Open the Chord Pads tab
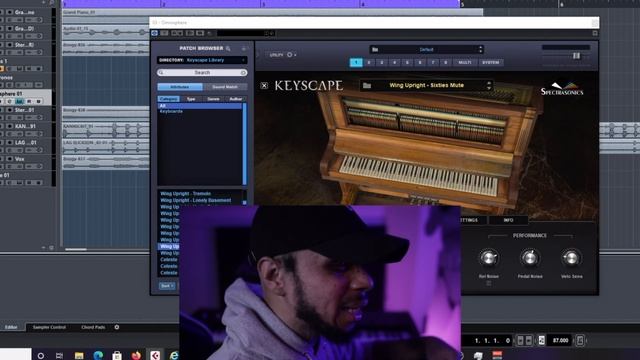 pyautogui.click(x=93, y=327)
